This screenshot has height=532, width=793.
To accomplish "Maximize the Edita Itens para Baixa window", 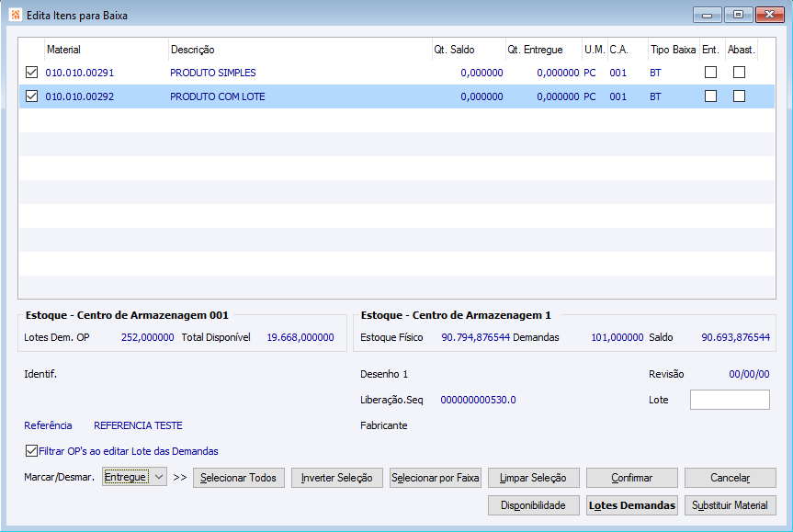I will tap(739, 15).
